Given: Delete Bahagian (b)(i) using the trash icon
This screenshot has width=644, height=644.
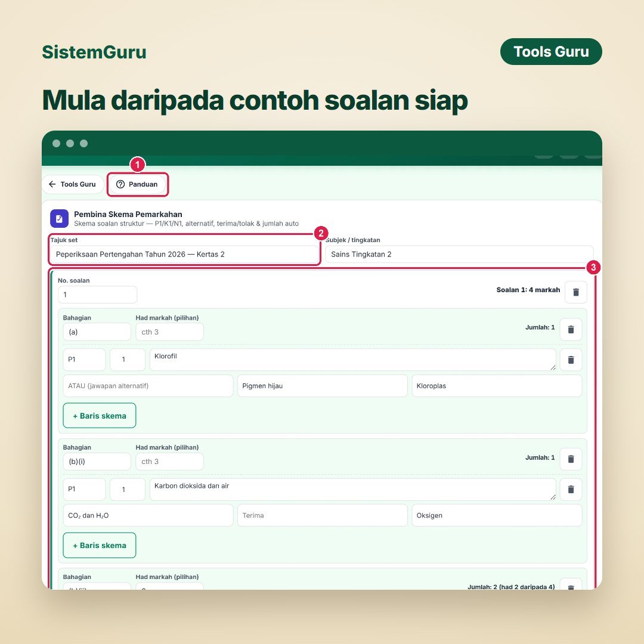Looking at the screenshot, I should point(571,459).
